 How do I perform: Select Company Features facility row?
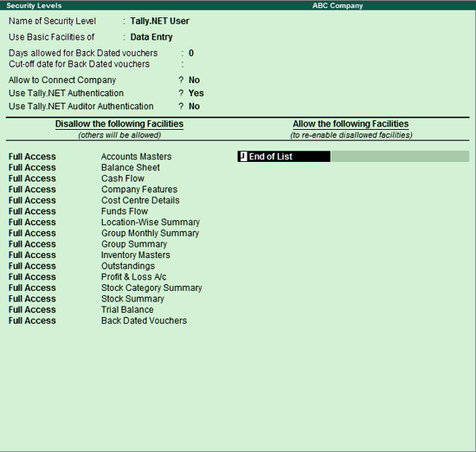(139, 190)
